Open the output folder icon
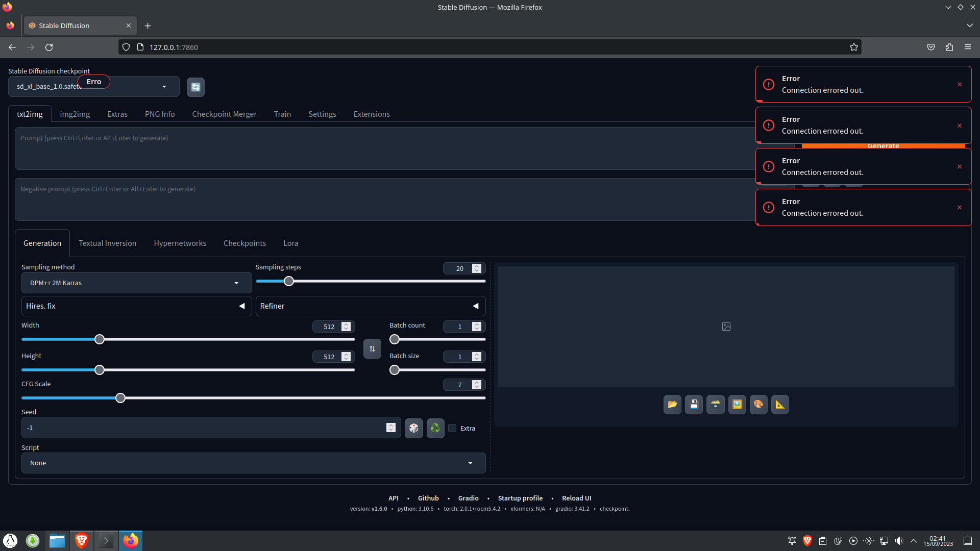980x551 pixels. 672,404
